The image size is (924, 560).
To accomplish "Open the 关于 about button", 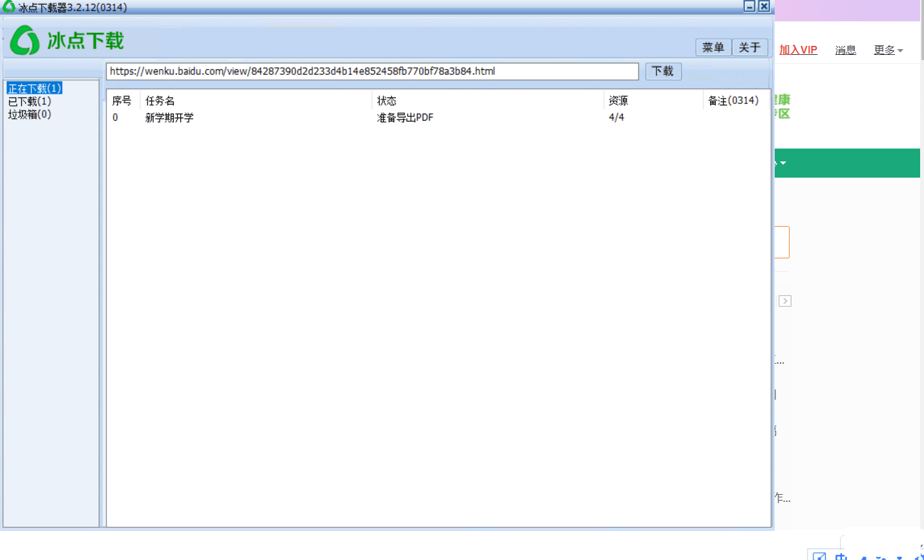I will pos(750,47).
